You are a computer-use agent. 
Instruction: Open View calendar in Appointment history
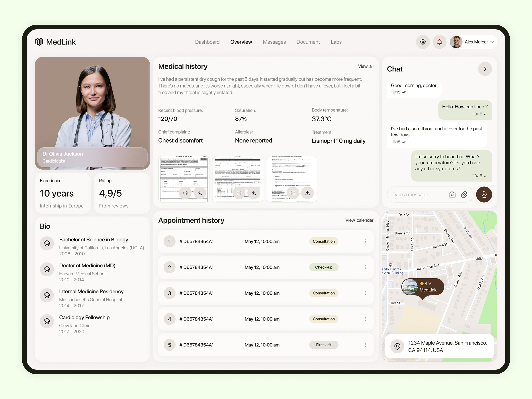[x=359, y=220]
